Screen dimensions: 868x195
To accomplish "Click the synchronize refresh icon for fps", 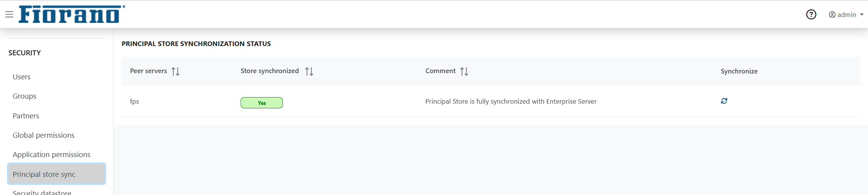I will pyautogui.click(x=724, y=101).
